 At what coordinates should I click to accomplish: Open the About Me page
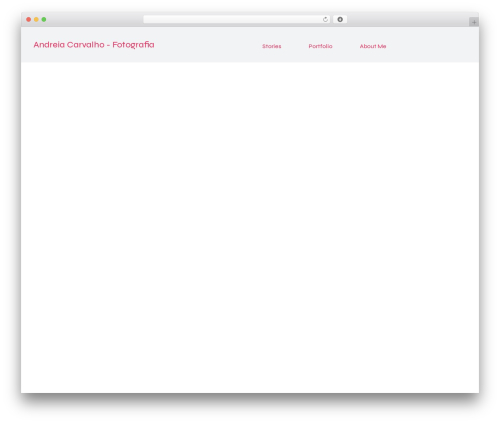point(373,46)
